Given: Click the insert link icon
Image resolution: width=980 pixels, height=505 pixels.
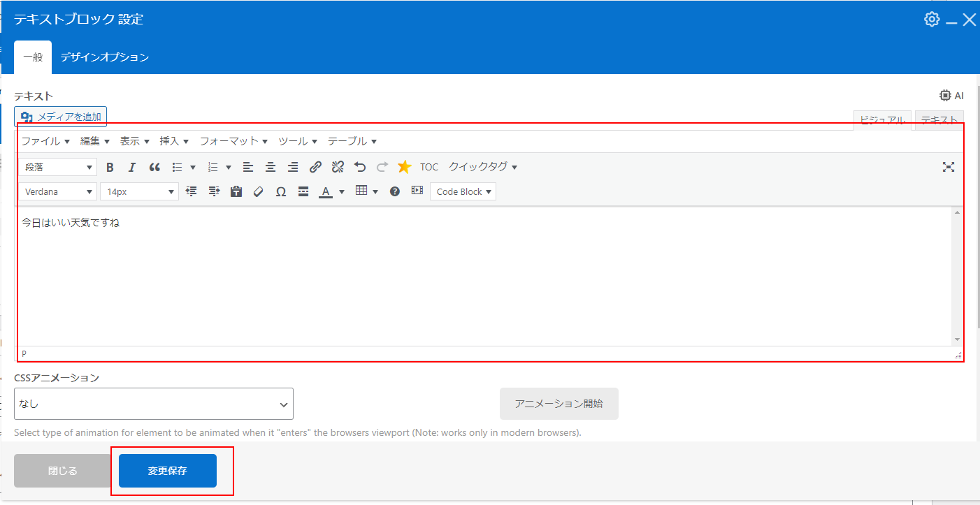Looking at the screenshot, I should (315, 167).
